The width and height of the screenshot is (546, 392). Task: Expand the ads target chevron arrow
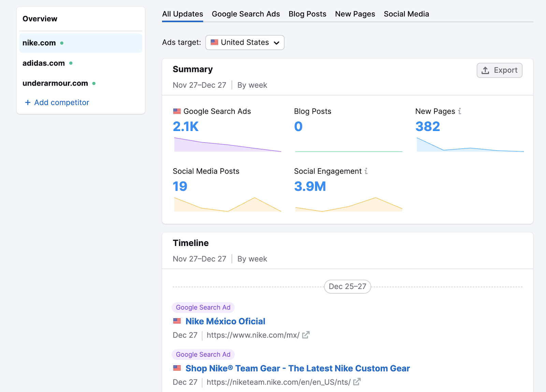click(276, 43)
